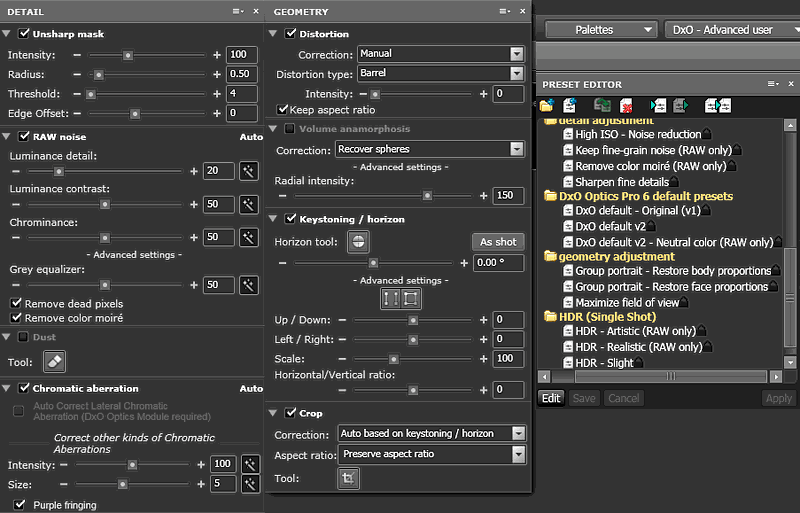
Task: Click the Unsharp mask Intensity slider handle
Action: (128, 54)
